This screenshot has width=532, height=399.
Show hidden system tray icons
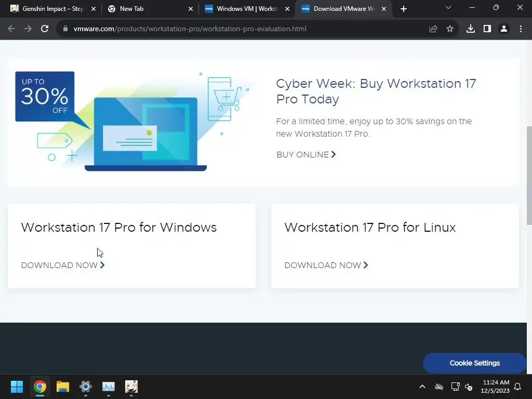(422, 387)
